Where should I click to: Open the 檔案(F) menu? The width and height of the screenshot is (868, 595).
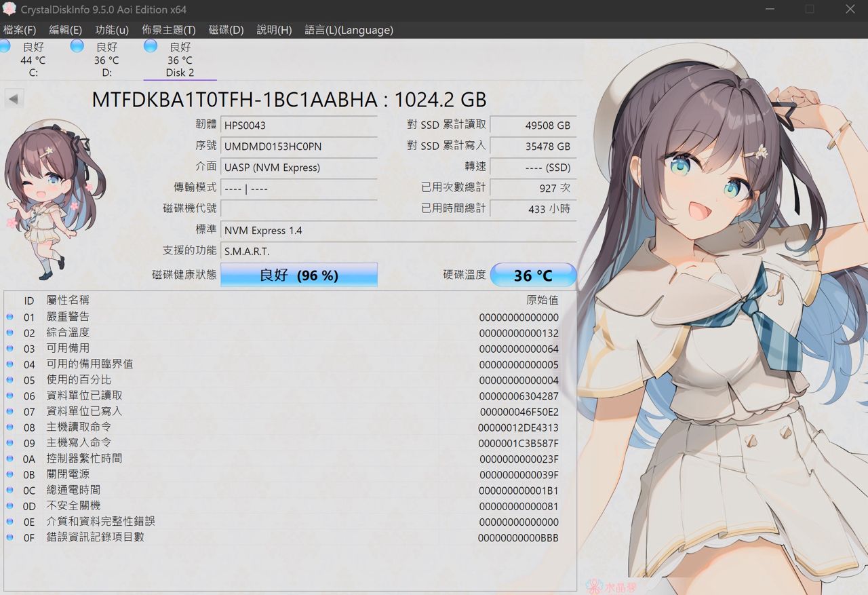(20, 30)
